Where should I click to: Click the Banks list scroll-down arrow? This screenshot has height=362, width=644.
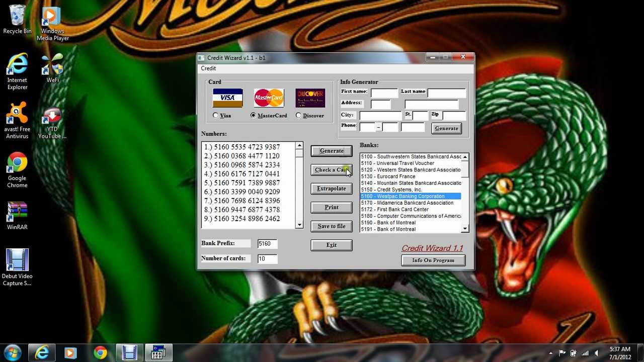[465, 229]
